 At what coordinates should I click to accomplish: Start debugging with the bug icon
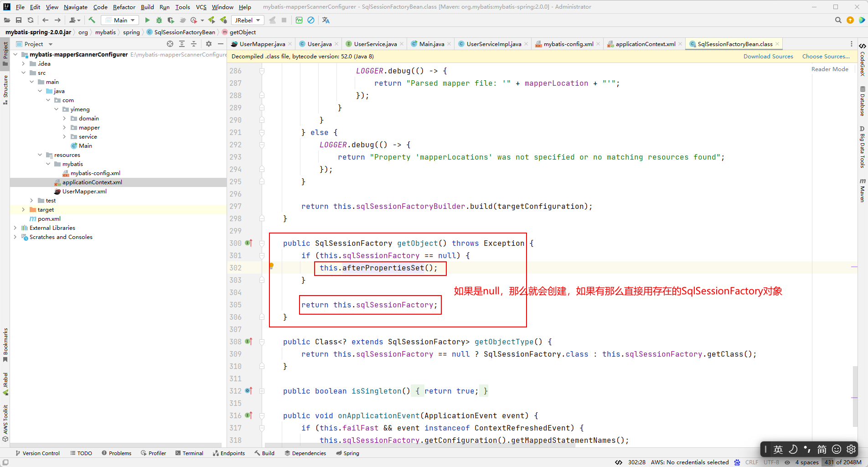click(159, 20)
